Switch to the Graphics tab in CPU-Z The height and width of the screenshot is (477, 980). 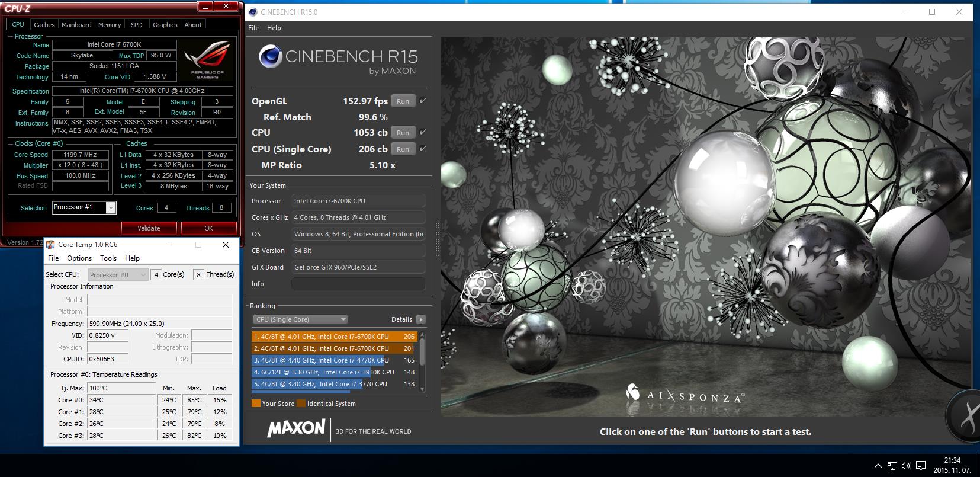tap(165, 25)
